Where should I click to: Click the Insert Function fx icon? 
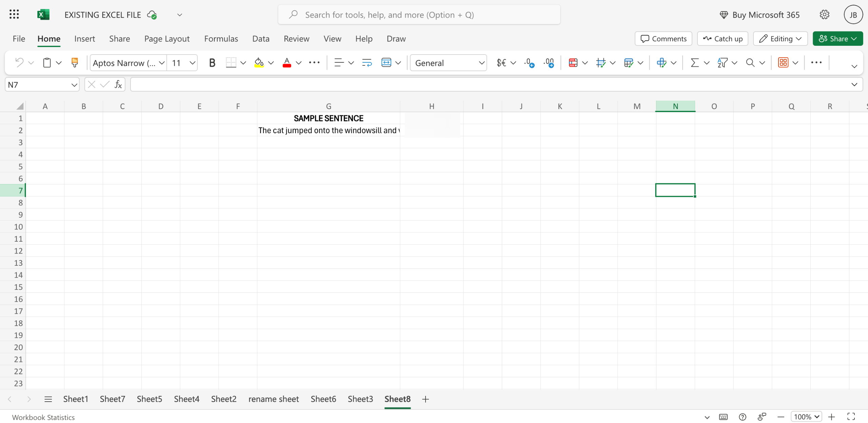click(118, 85)
